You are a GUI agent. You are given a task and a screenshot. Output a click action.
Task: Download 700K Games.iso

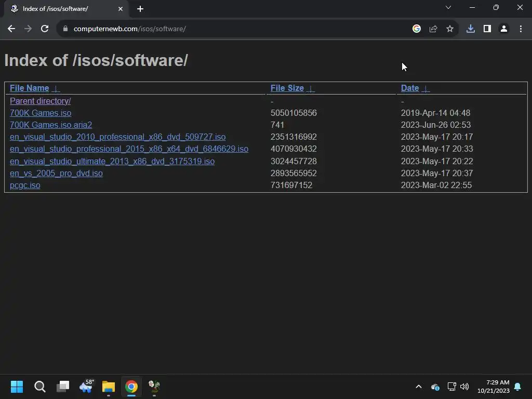tap(41, 113)
